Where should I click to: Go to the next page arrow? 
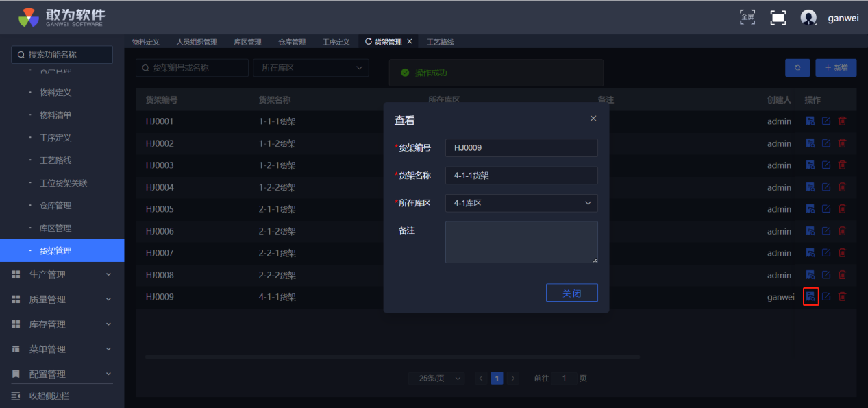pyautogui.click(x=513, y=379)
